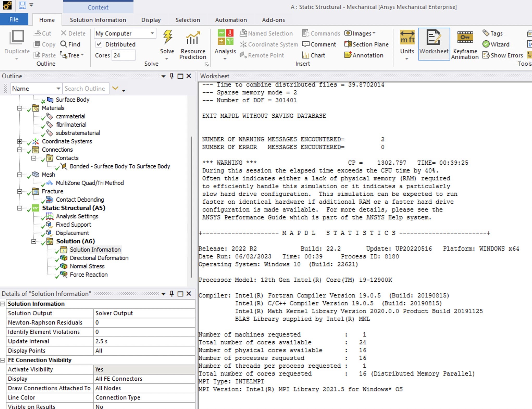The image size is (532, 409).
Task: Click the Find magnifier tool
Action: coord(70,44)
